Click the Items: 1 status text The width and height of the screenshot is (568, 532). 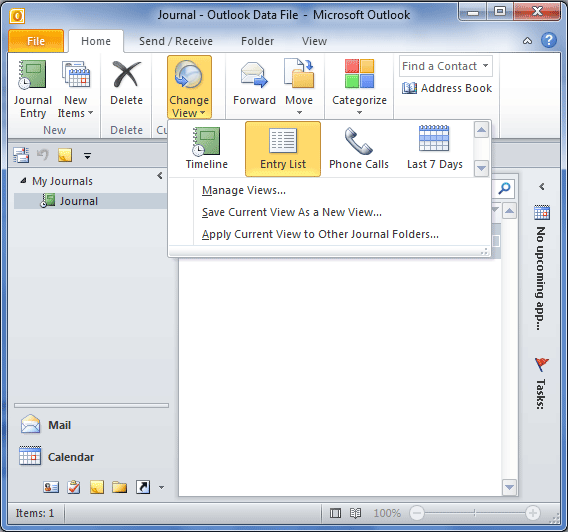pos(34,513)
